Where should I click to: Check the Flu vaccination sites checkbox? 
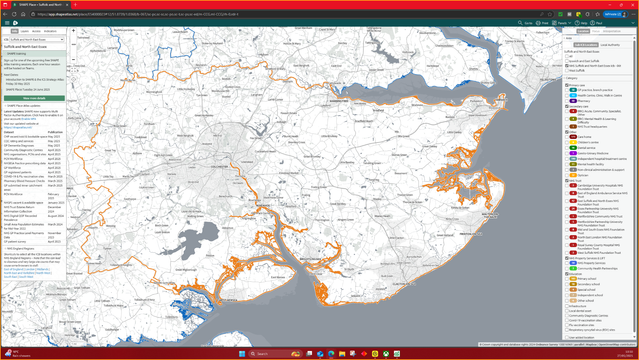566,325
